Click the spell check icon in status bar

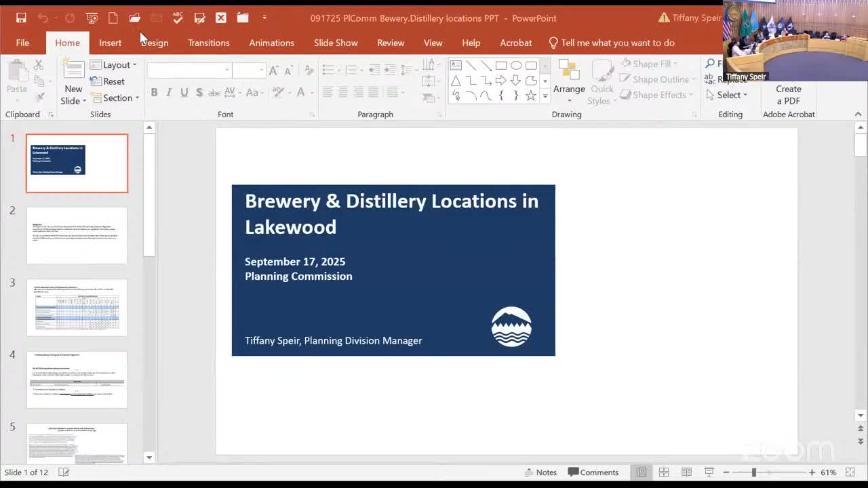[63, 472]
